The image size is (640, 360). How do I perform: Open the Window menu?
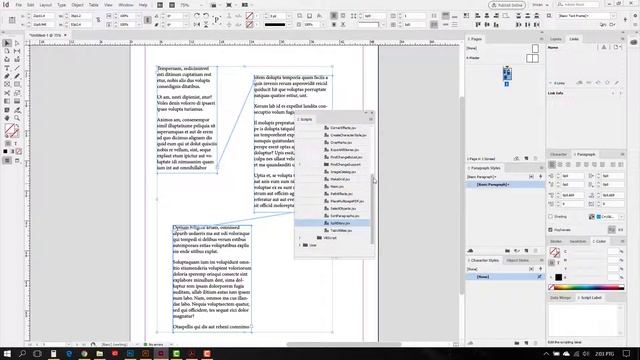126,5
